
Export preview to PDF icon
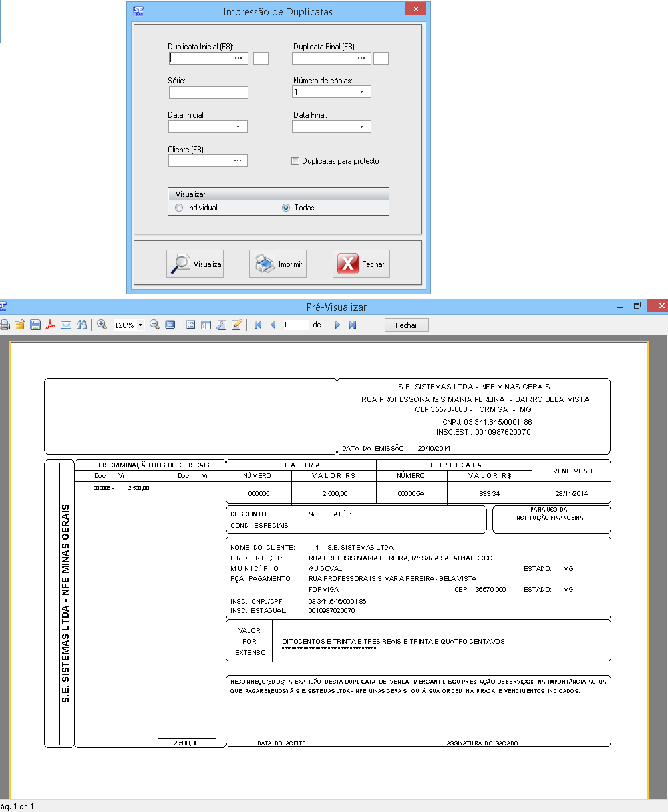pyautogui.click(x=50, y=325)
